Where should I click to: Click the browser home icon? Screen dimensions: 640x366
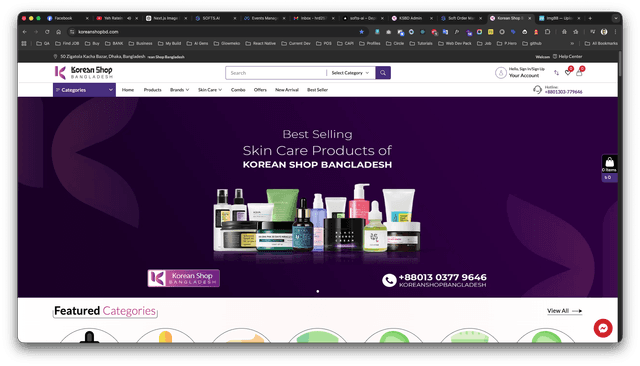tap(58, 31)
